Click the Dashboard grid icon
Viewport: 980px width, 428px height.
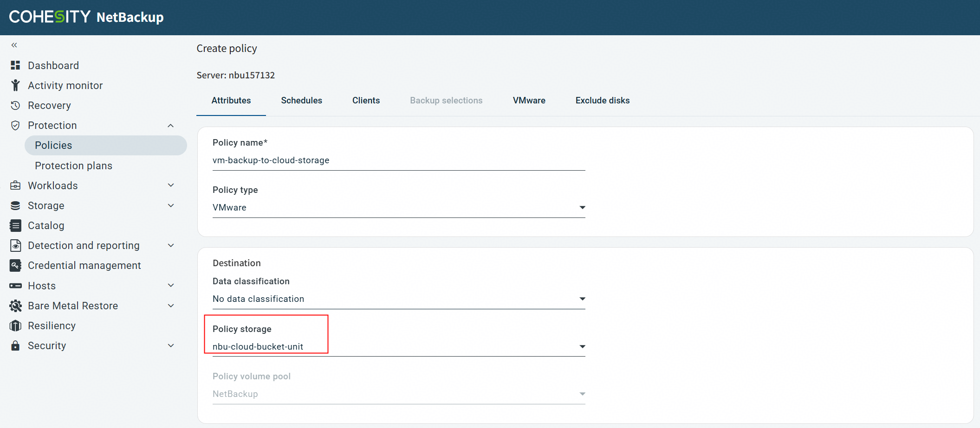[x=15, y=65]
